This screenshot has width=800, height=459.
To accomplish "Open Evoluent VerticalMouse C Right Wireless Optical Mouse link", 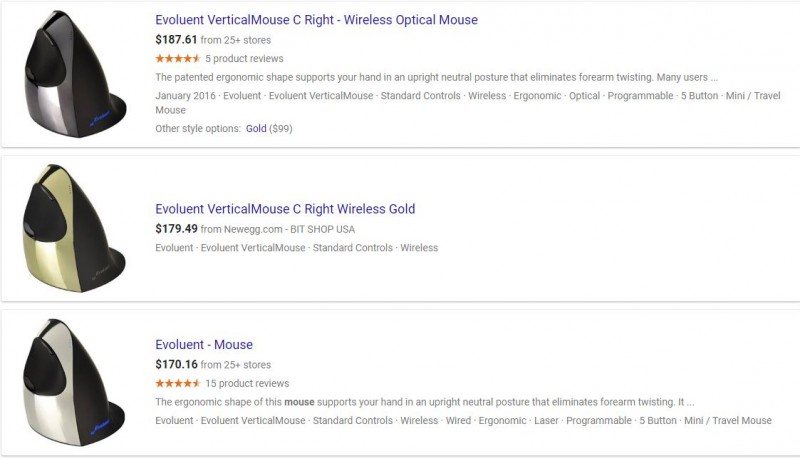I will pyautogui.click(x=316, y=20).
